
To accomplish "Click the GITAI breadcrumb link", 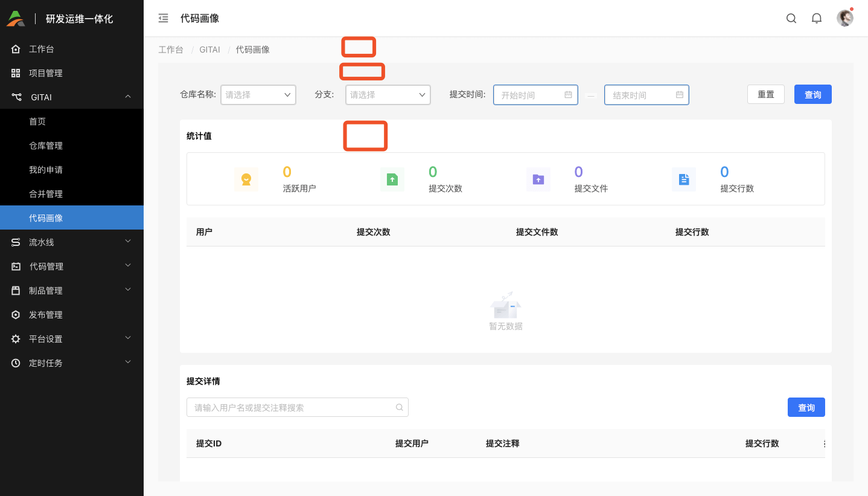I will pos(210,50).
